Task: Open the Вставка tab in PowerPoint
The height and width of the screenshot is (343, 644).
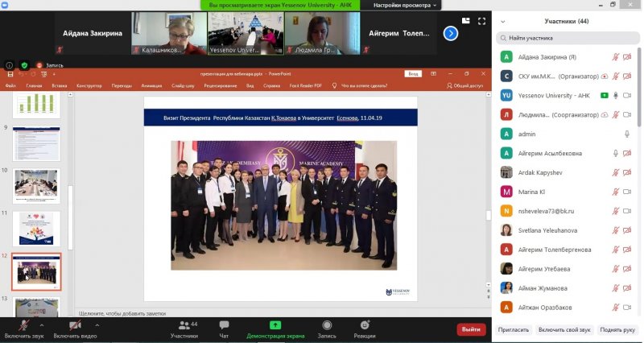Action: [x=59, y=85]
